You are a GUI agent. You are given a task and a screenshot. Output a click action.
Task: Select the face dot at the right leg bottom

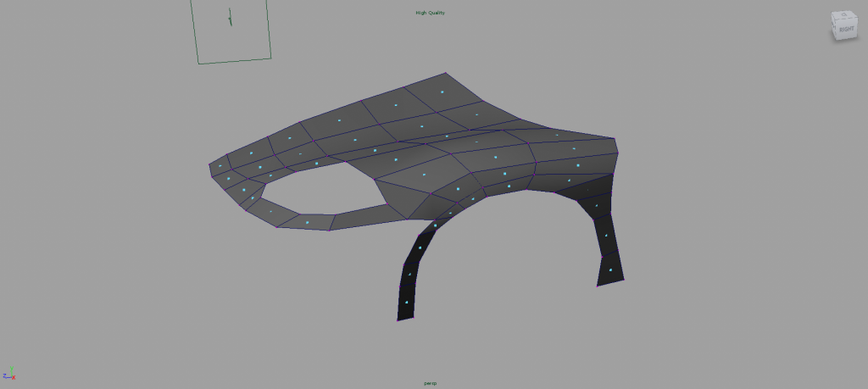610,270
